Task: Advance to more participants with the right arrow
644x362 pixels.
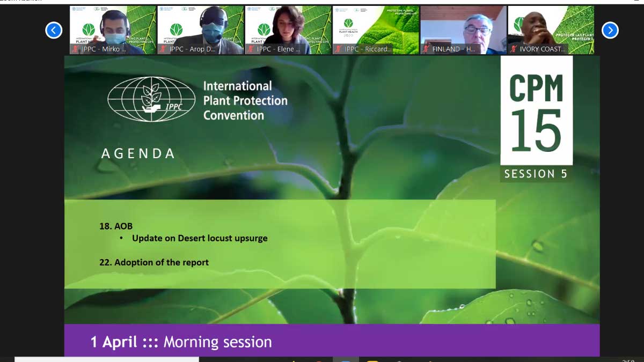Action: tap(610, 30)
